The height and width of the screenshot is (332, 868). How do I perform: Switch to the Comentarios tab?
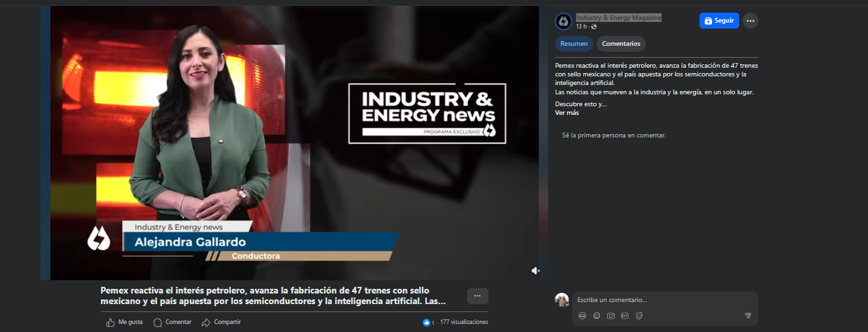621,44
